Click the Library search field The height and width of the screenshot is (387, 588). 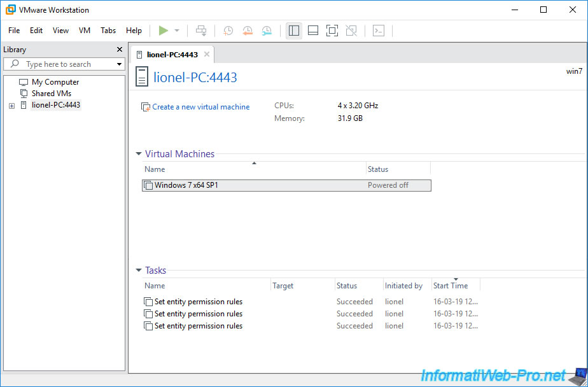coord(64,64)
